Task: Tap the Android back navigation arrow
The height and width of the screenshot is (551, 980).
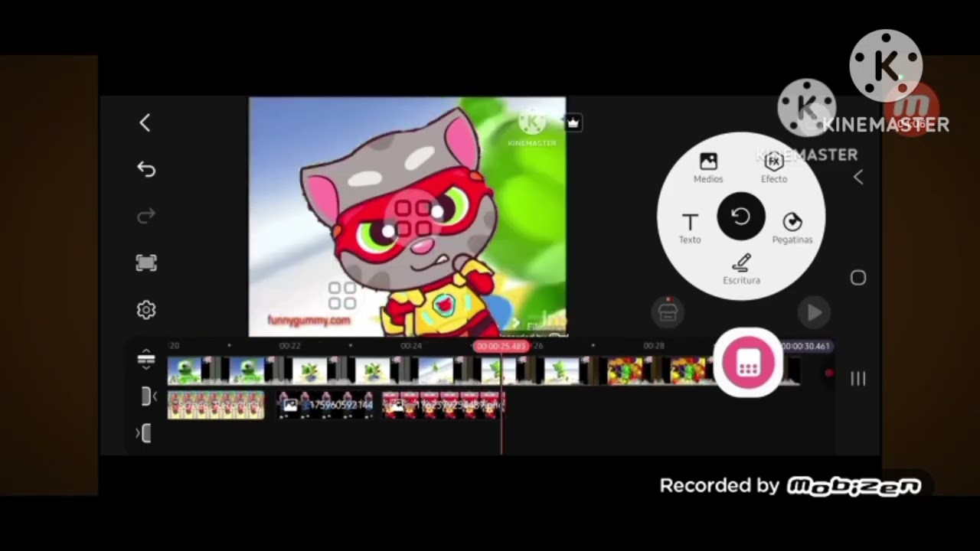Action: click(x=858, y=178)
